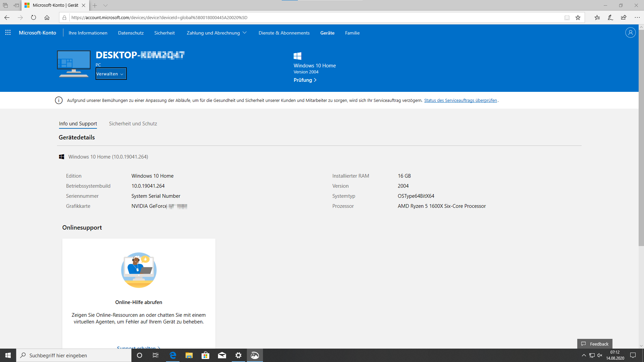644x362 pixels.
Task: Open the Windows Start menu
Action: point(8,355)
